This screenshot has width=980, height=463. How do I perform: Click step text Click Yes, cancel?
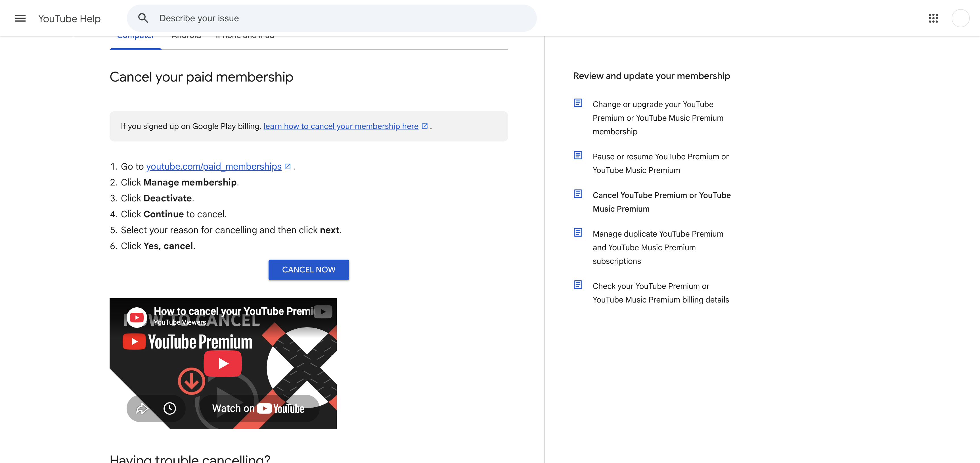158,246
